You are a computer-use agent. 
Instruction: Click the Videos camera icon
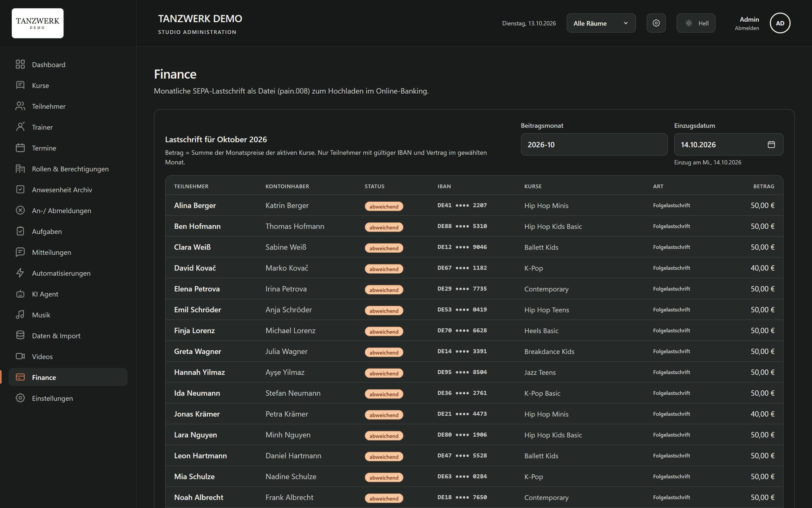[20, 356]
